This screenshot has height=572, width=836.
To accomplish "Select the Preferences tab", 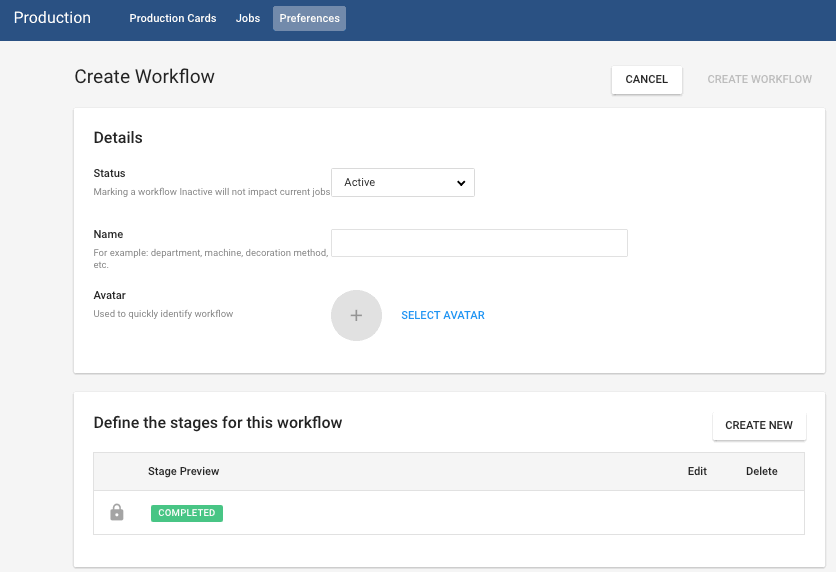I will click(x=309, y=18).
